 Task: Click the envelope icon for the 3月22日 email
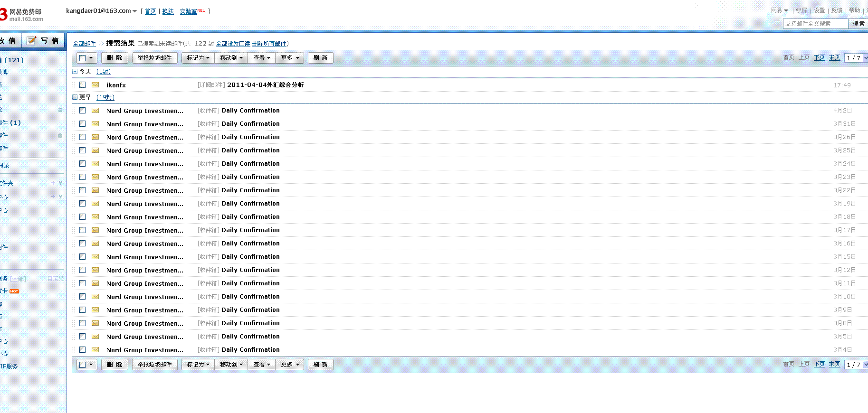(95, 190)
